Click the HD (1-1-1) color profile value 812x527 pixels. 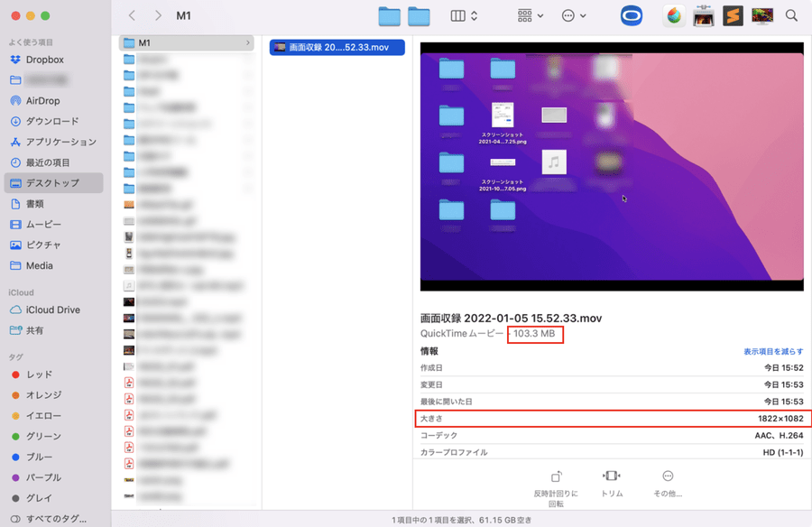(783, 452)
